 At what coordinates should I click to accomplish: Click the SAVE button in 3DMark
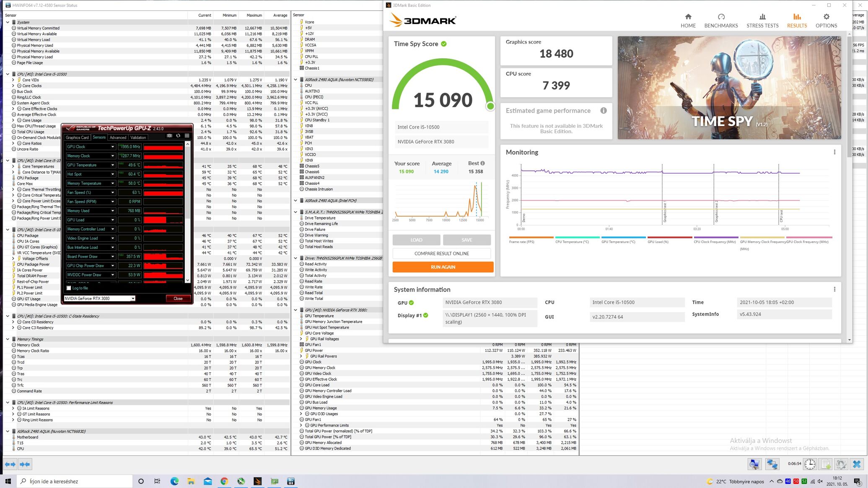coord(466,240)
